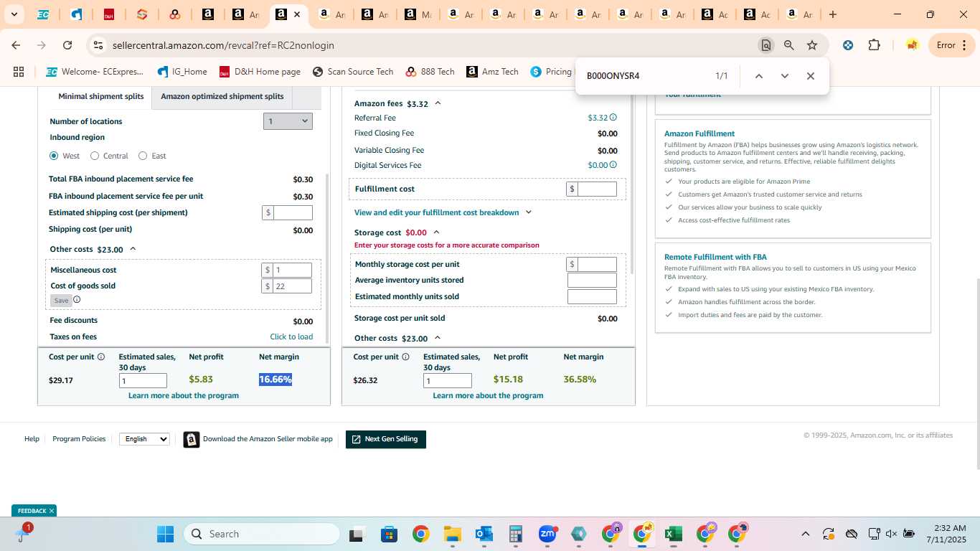Click the Next Gen Selling external link icon
Viewport: 980px width, 551px height.
[356, 439]
